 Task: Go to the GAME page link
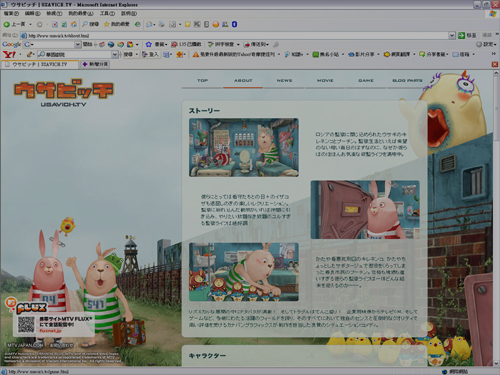pyautogui.click(x=366, y=81)
